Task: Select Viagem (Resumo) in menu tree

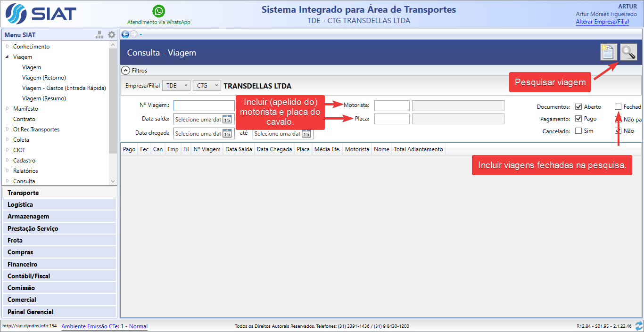Action: 44,98
